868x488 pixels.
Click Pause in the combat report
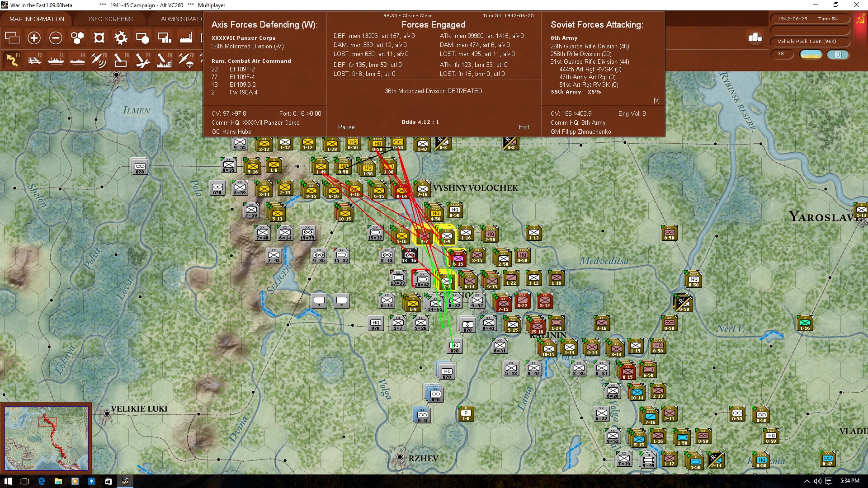pyautogui.click(x=346, y=127)
